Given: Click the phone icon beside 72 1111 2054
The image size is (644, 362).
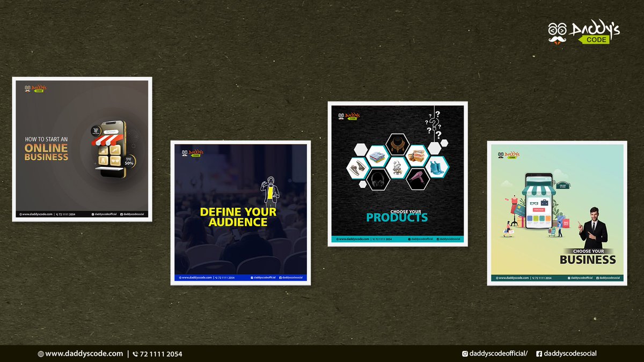Looking at the screenshot, I should point(135,354).
